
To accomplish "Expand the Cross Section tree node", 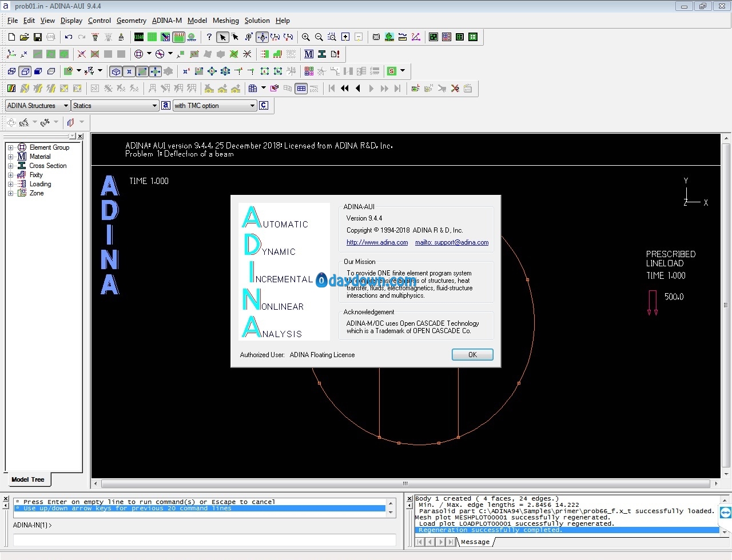I will (x=10, y=166).
